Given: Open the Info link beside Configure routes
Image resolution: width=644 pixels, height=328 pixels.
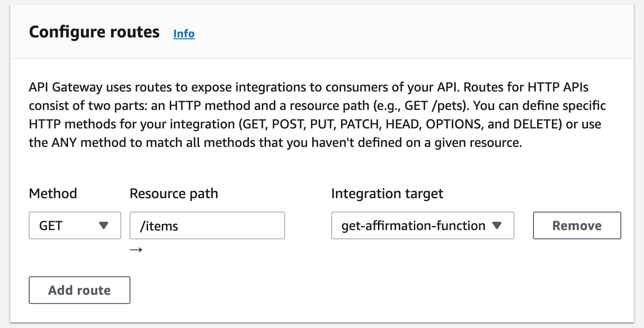Looking at the screenshot, I should click(184, 34).
